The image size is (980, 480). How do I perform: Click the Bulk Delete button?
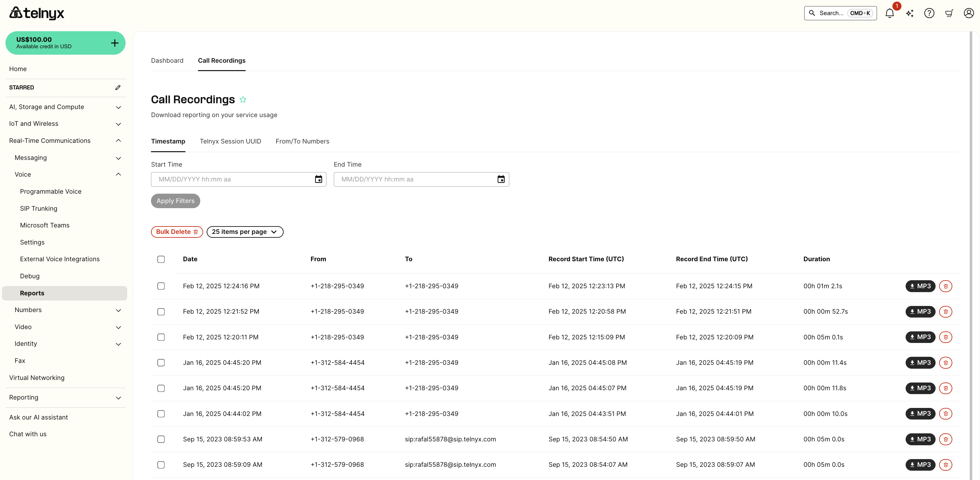click(x=176, y=232)
